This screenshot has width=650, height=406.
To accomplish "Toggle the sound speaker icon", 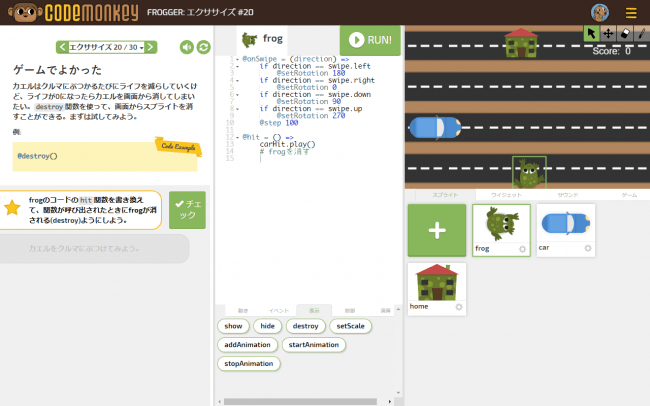I will point(187,47).
